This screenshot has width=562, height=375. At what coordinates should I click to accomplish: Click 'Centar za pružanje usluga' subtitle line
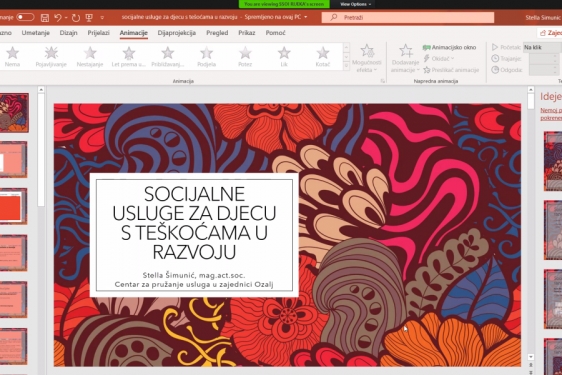[x=194, y=284]
